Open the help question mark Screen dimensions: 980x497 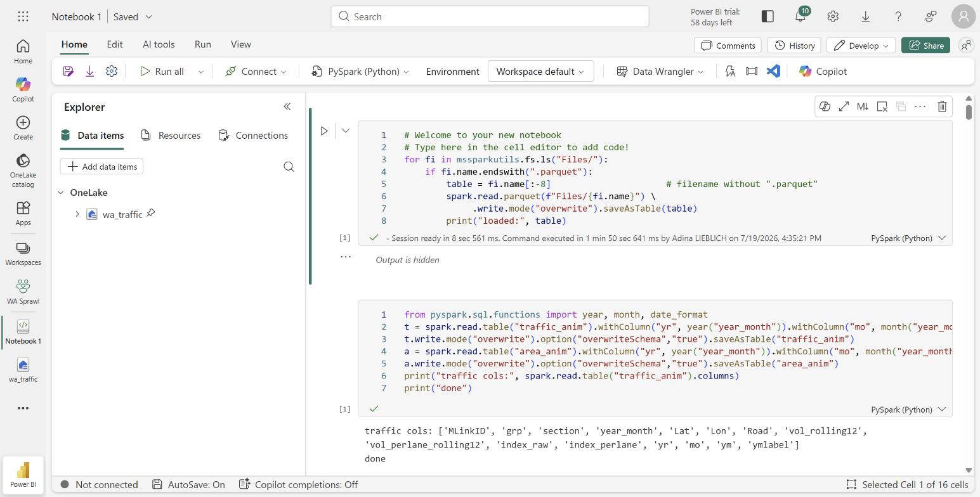click(x=898, y=16)
